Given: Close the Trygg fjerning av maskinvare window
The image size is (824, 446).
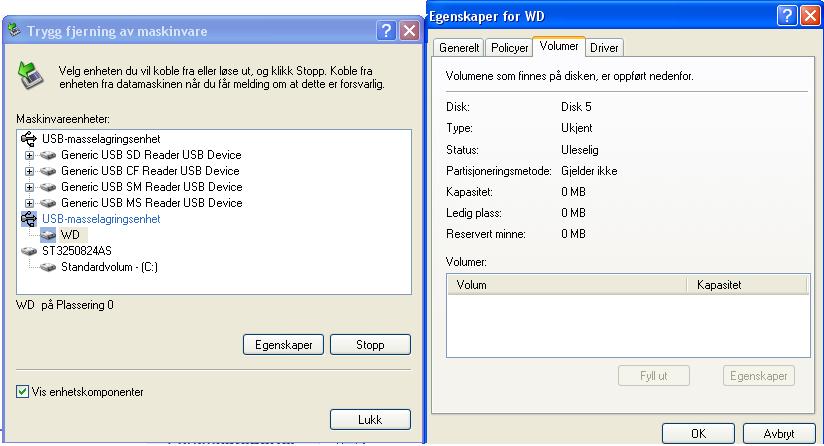Looking at the screenshot, I should point(409,30).
